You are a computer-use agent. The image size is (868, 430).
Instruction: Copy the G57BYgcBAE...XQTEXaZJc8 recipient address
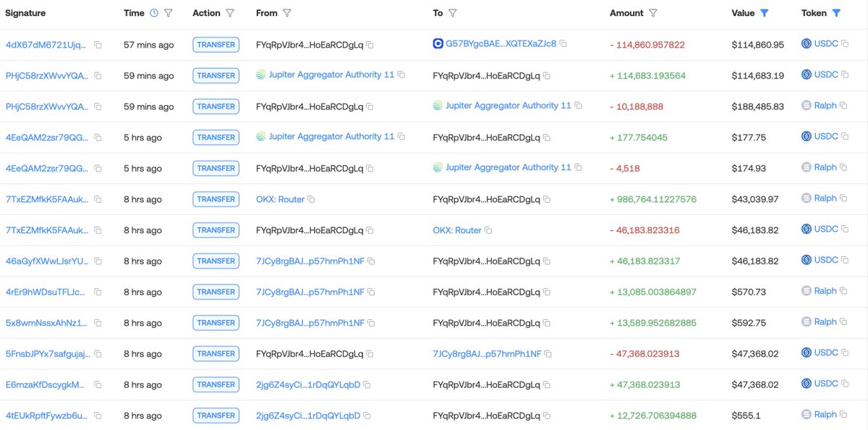click(x=563, y=44)
